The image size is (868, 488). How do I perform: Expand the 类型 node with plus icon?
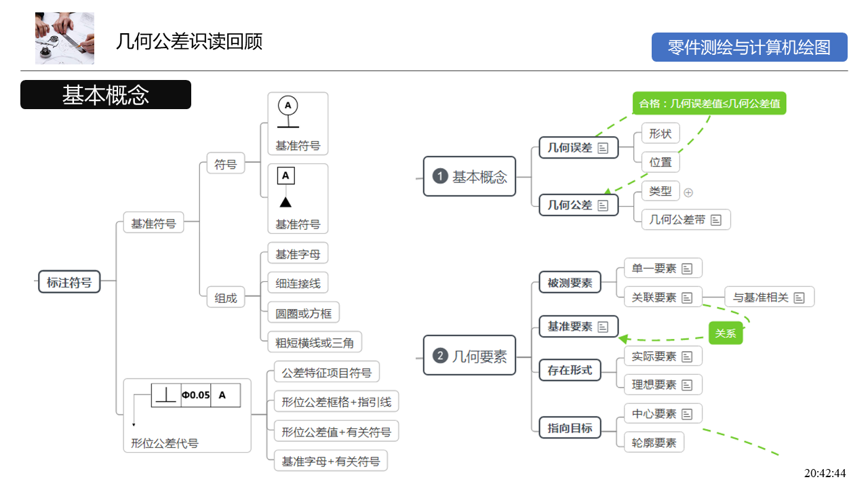pos(688,192)
